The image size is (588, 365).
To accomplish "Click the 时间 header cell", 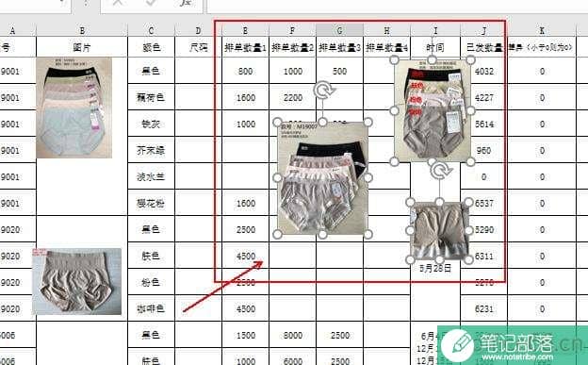I will [x=435, y=47].
